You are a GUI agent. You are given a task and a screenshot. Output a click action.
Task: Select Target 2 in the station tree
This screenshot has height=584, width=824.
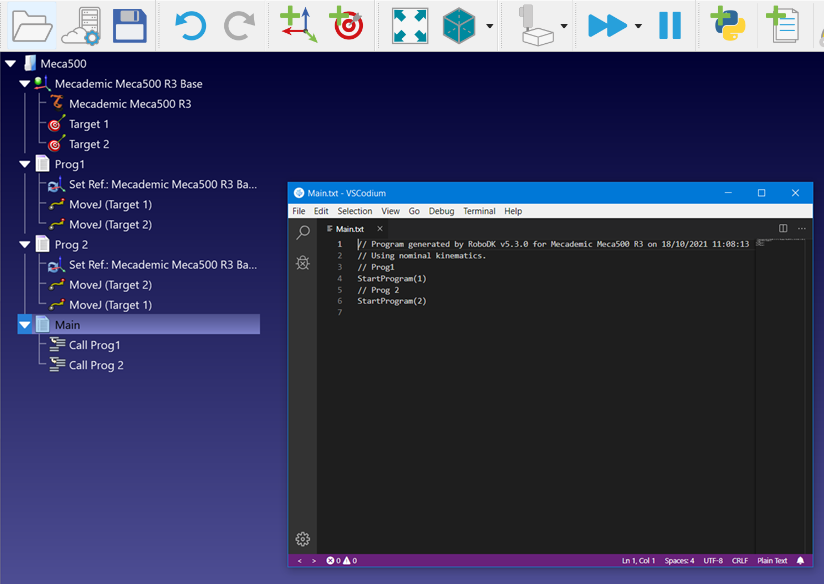(x=89, y=144)
